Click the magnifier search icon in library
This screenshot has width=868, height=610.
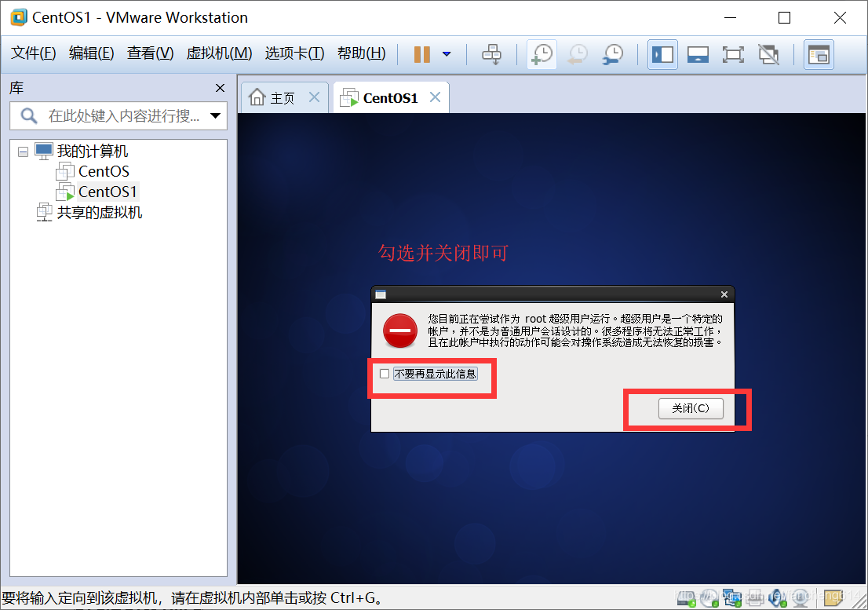click(28, 115)
